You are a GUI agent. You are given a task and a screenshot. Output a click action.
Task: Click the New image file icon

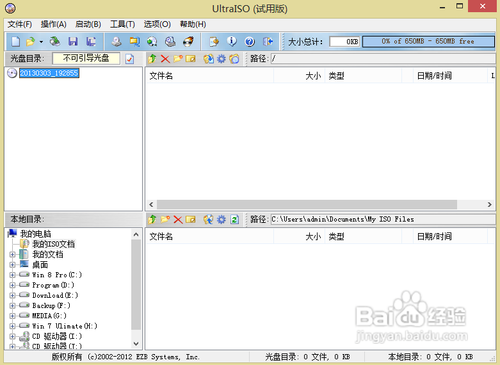[x=15, y=42]
